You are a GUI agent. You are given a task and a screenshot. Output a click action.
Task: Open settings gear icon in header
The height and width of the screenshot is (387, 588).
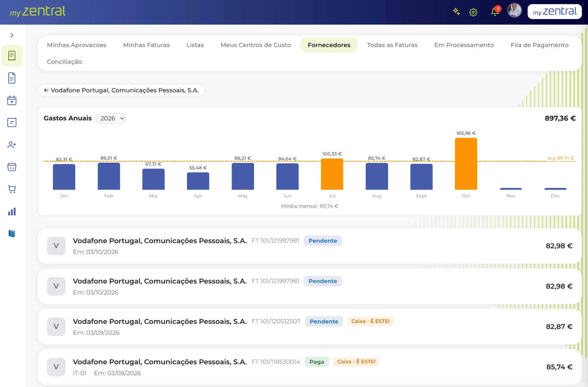tap(473, 12)
